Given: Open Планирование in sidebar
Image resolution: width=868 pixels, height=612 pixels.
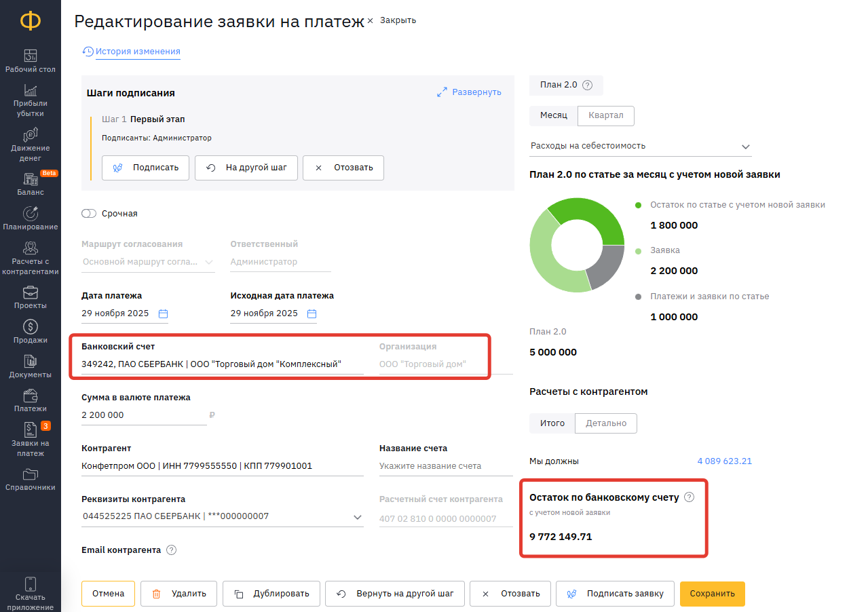Looking at the screenshot, I should [31, 218].
